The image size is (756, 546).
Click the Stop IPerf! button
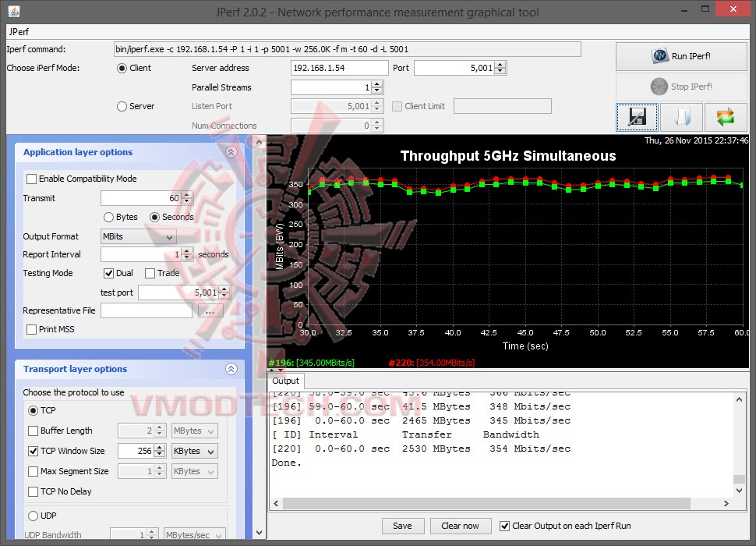[680, 87]
